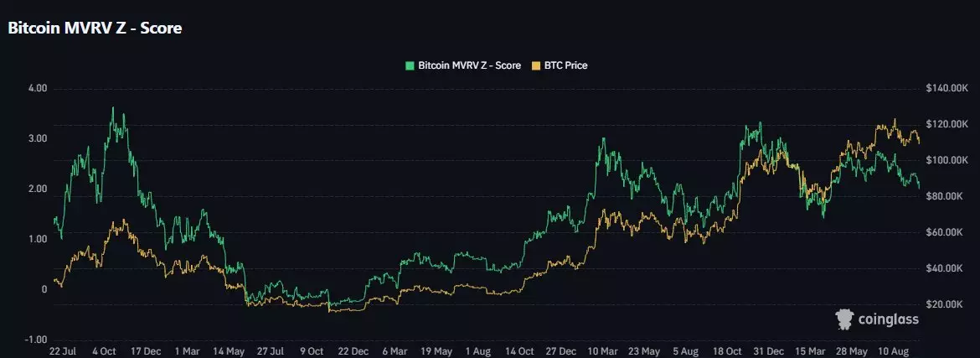This screenshot has width=980, height=358.
Task: Click the -1.00 value on left axis
Action: click(x=35, y=340)
